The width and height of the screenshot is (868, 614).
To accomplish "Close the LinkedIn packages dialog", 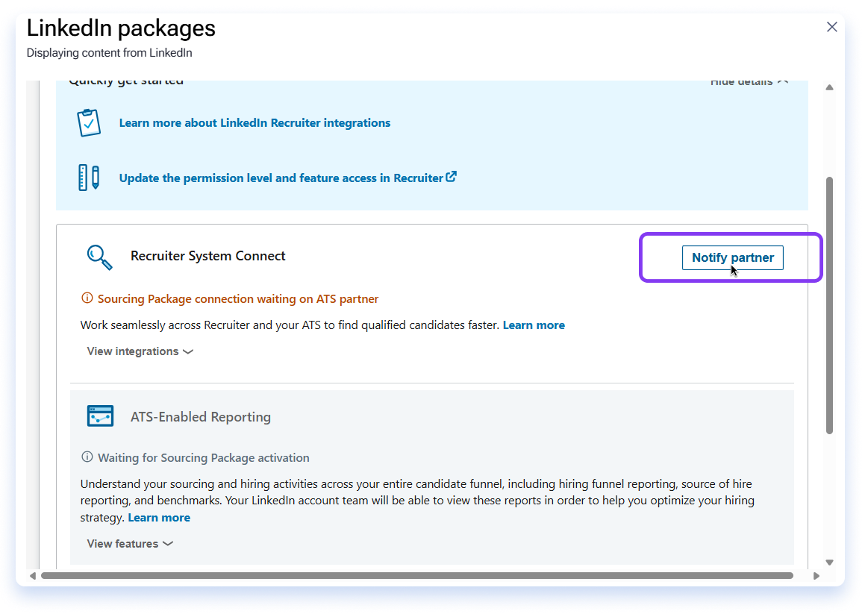I will pos(831,27).
